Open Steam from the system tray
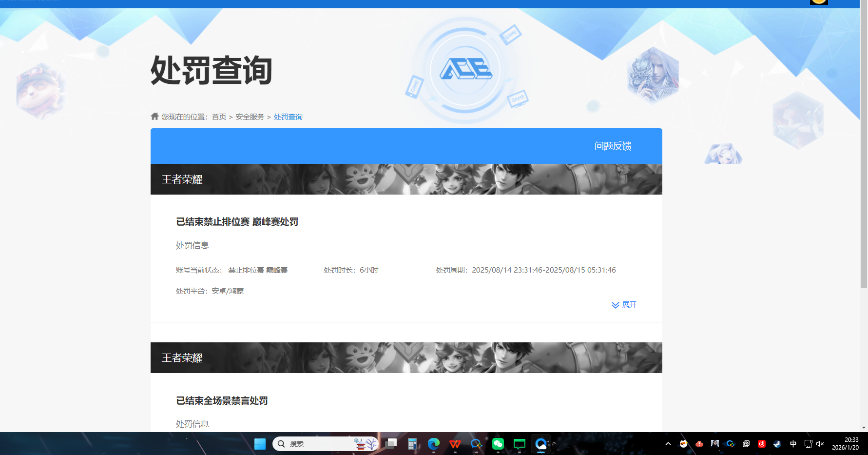 click(777, 444)
